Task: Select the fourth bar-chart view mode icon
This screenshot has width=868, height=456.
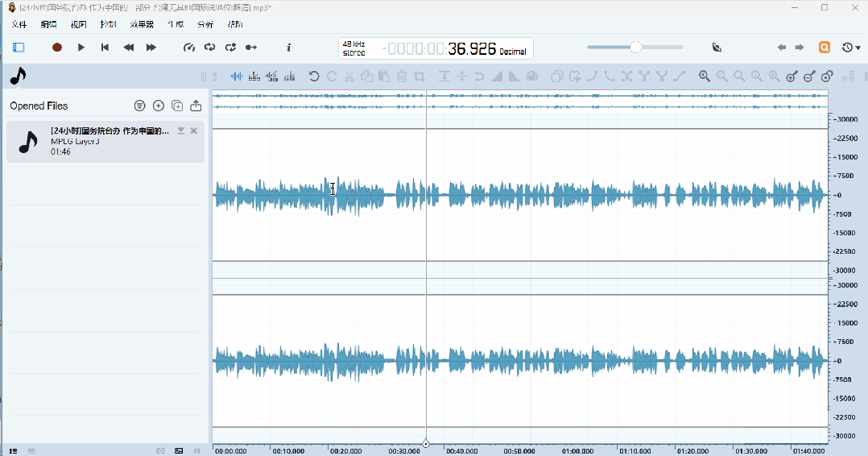Action: pos(290,77)
